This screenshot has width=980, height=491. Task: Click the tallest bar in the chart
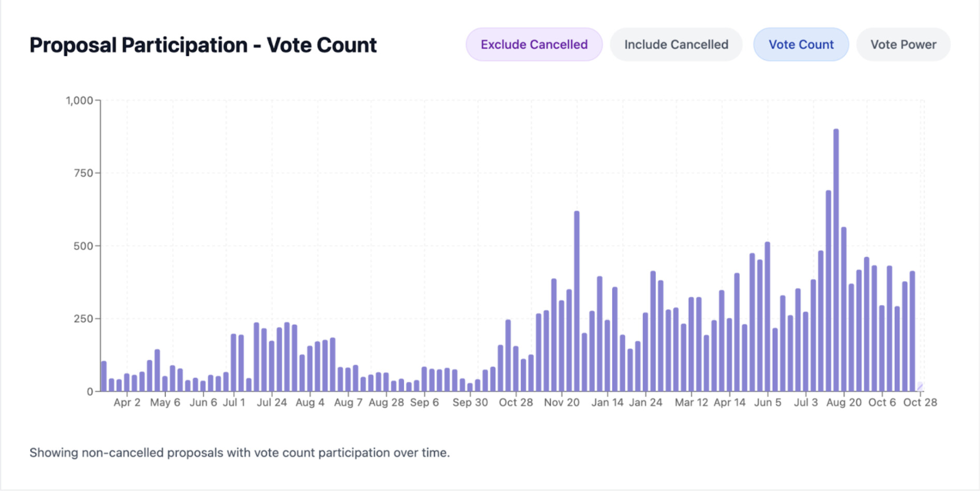(x=836, y=260)
